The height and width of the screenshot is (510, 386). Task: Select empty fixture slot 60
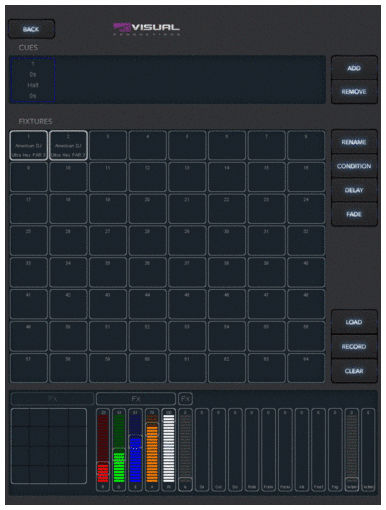[148, 368]
